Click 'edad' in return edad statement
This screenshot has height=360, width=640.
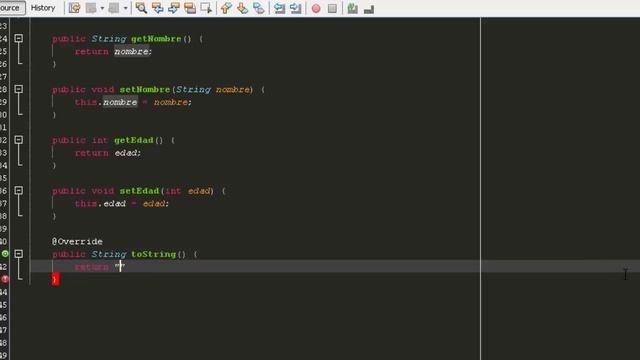pyautogui.click(x=126, y=153)
